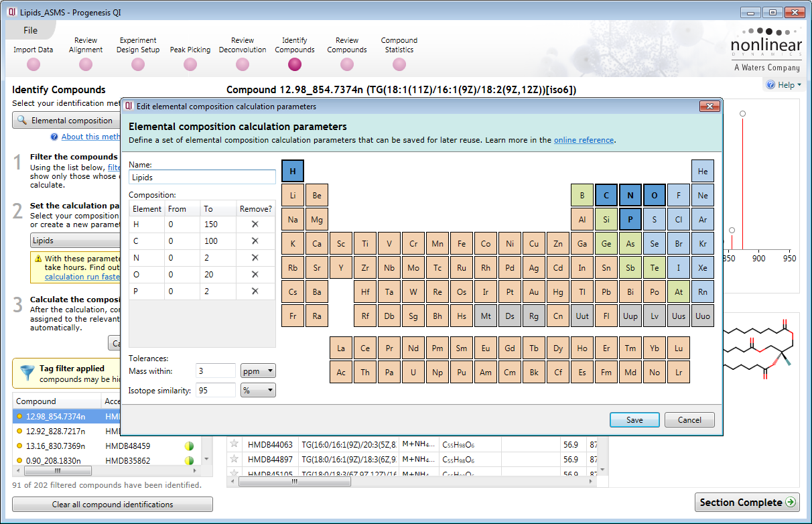
Task: Select gold Au element tile
Action: 534,291
